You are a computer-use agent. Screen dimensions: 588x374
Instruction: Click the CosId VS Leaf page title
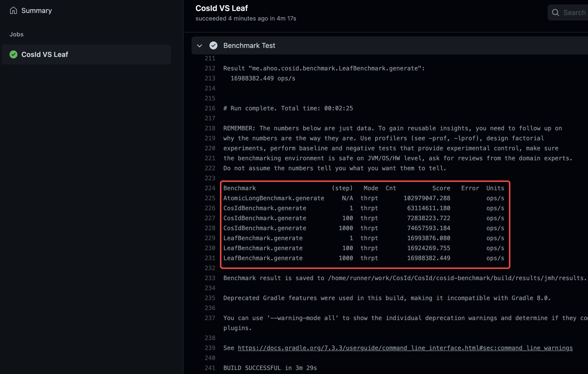pyautogui.click(x=221, y=8)
